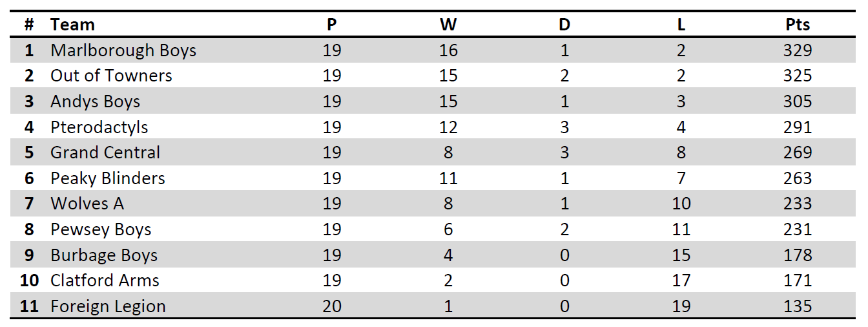The image size is (868, 327).
Task: Click the Pts column header
Action: point(798,25)
